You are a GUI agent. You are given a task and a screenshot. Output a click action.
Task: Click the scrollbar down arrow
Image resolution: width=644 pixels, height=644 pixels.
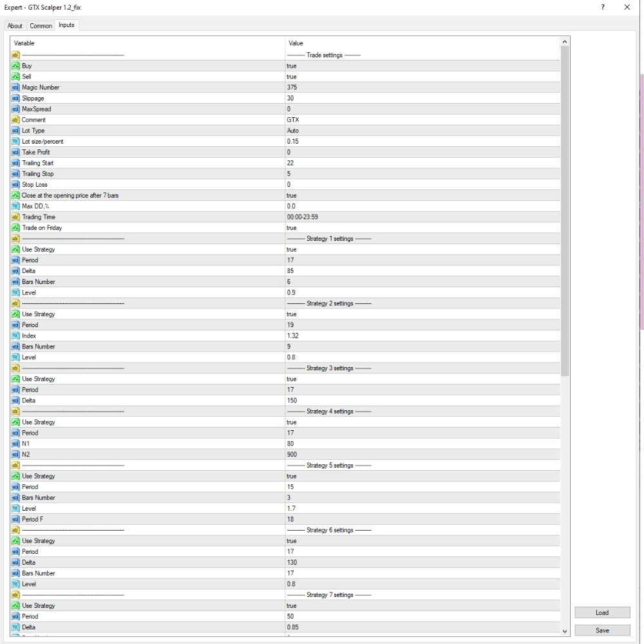pos(565,631)
